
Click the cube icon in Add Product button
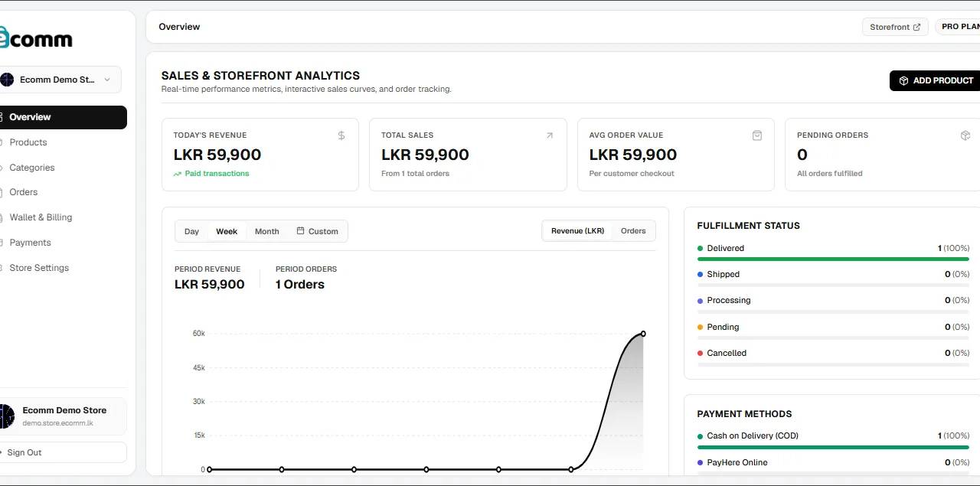click(x=903, y=80)
